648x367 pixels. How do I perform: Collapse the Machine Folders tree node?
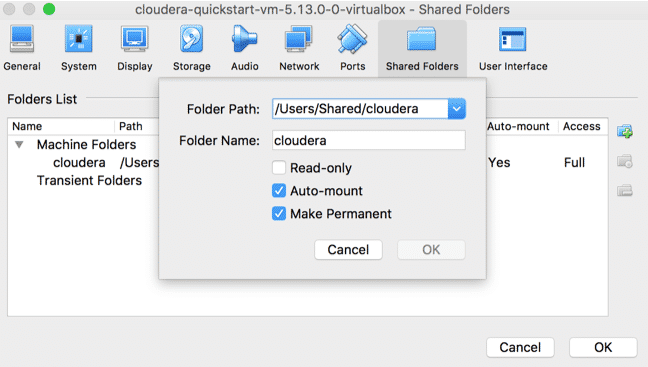point(19,145)
